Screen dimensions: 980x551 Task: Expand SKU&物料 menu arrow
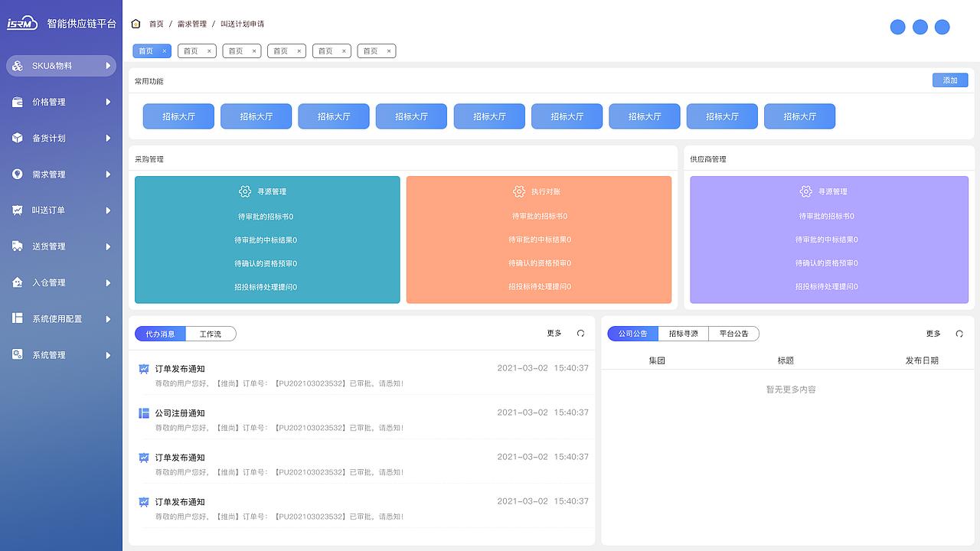tap(109, 66)
